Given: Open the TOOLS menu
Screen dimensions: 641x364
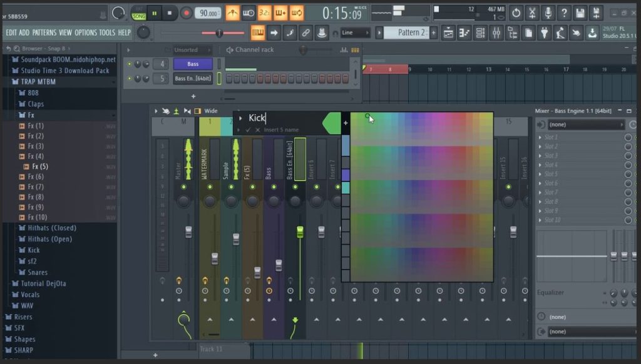Looking at the screenshot, I should tap(107, 33).
